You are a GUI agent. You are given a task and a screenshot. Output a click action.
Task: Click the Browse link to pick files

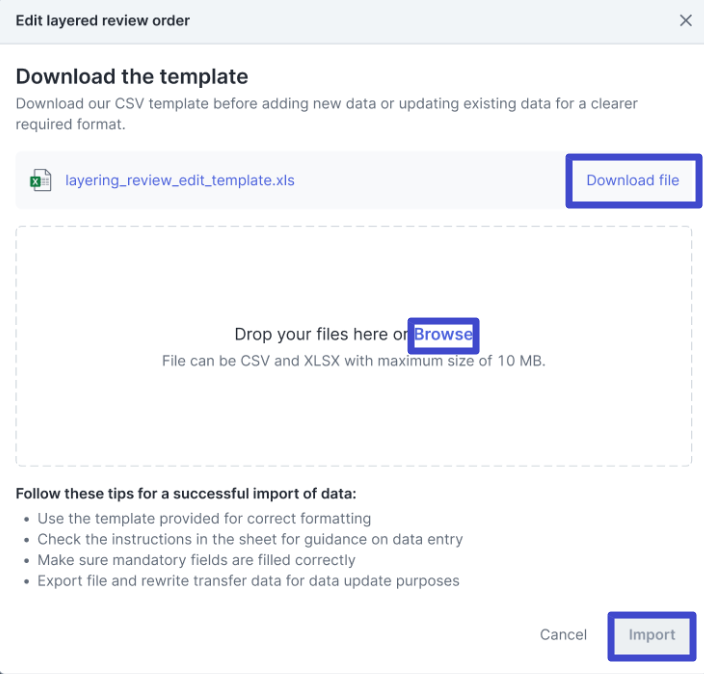444,334
